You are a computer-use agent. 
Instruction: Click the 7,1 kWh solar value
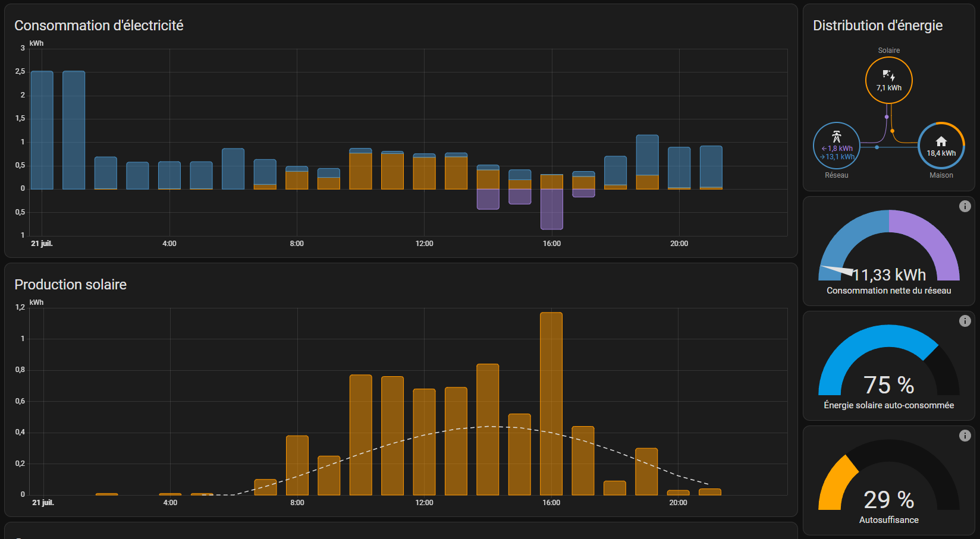pos(888,88)
